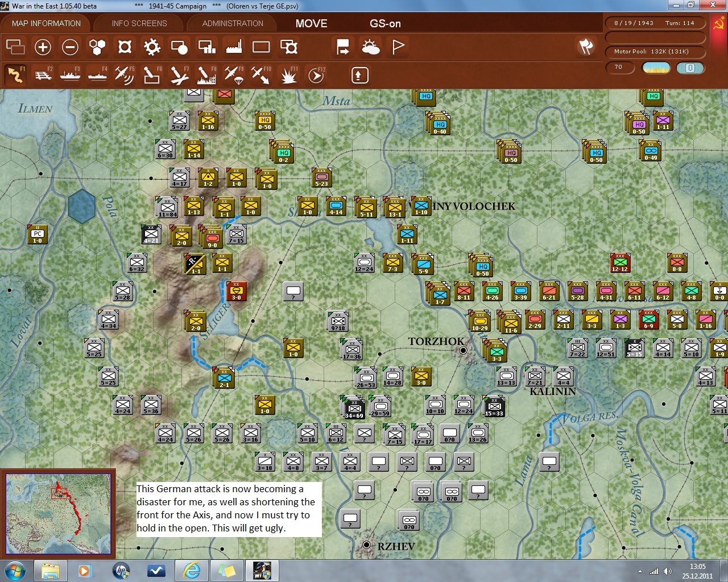
Task: Select the 5-23 unit counter
Action: pos(321,178)
